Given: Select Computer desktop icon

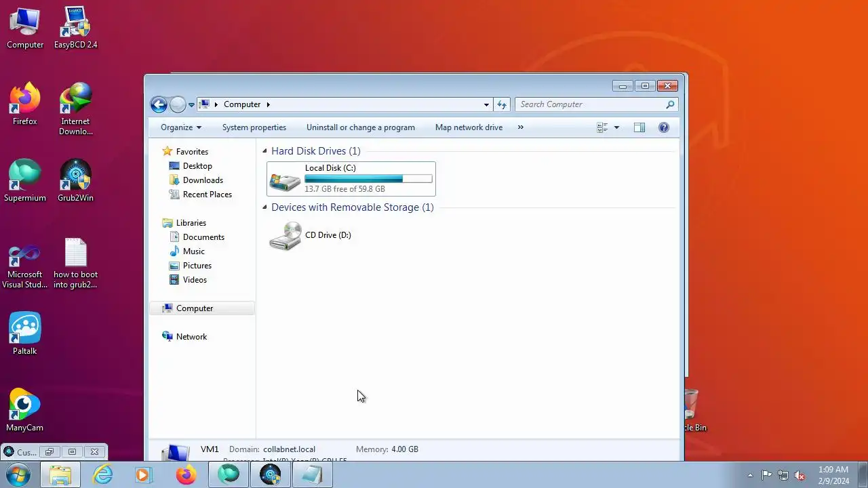Looking at the screenshot, I should 25,28.
